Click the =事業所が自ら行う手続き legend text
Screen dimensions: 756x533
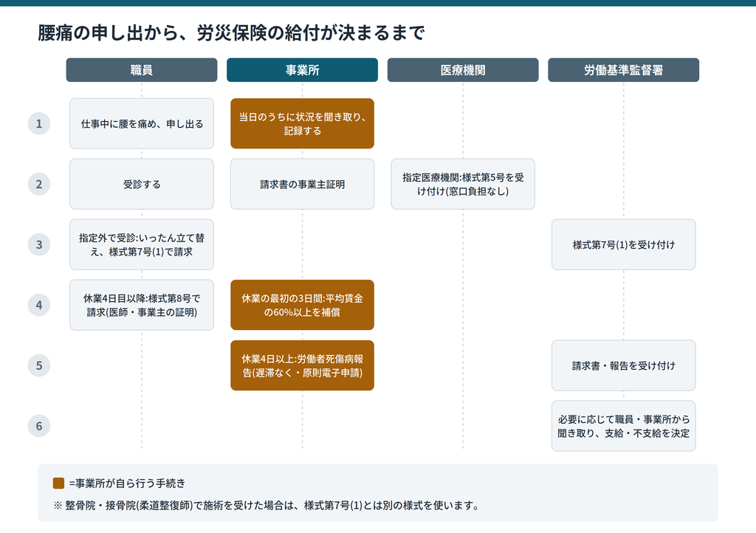click(127, 483)
